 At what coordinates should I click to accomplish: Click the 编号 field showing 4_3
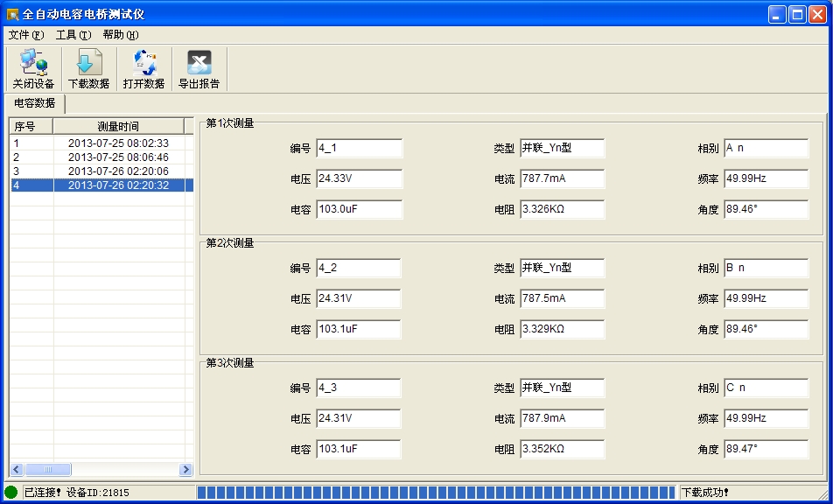(359, 388)
